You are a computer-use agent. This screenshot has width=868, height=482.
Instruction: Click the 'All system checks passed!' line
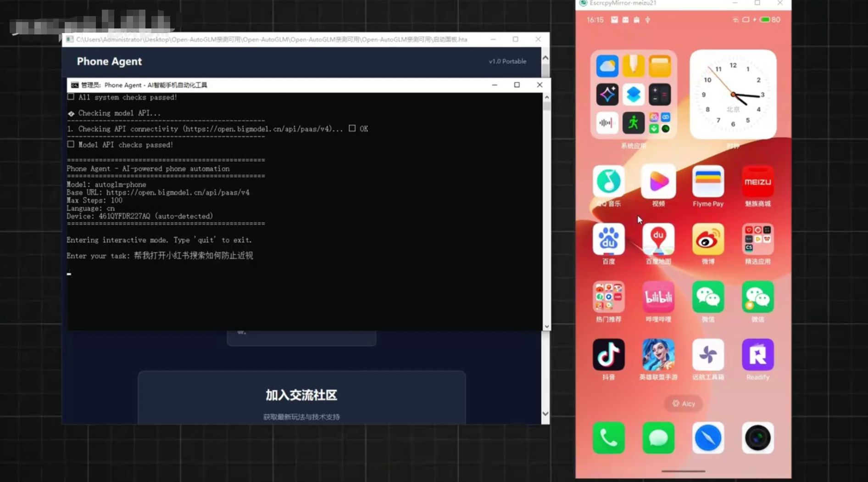click(x=122, y=97)
